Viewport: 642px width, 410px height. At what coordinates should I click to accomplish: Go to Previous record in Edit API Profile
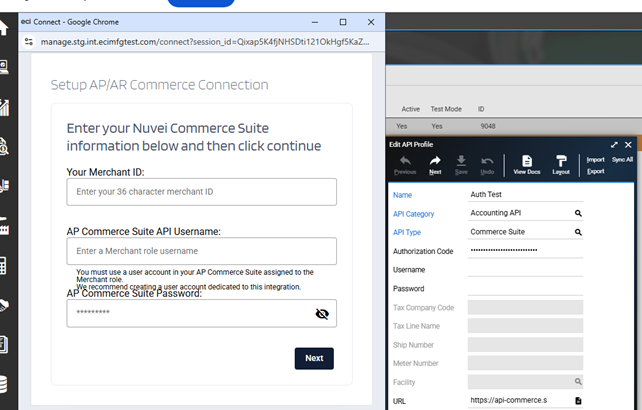pos(405,165)
